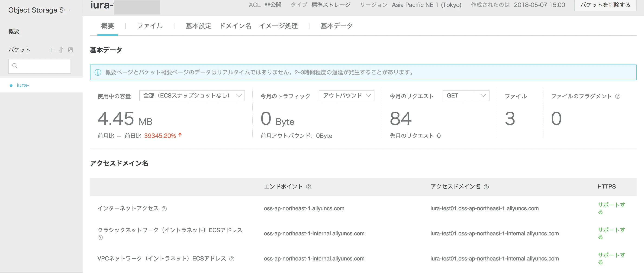
Task: Switch to the ファイル tab
Action: 150,26
